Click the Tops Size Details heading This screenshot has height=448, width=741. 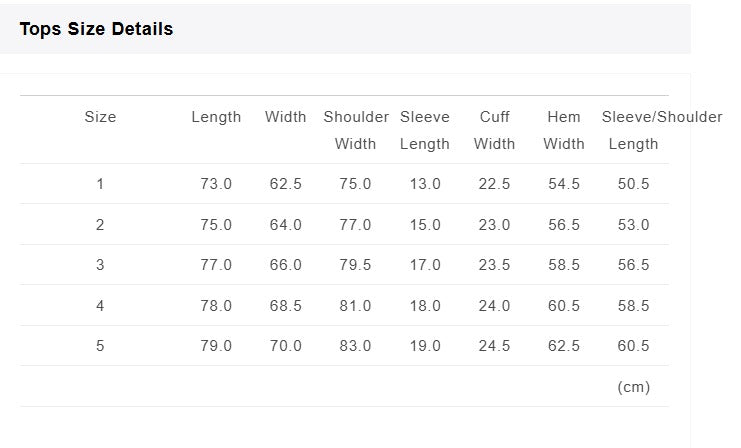[96, 29]
